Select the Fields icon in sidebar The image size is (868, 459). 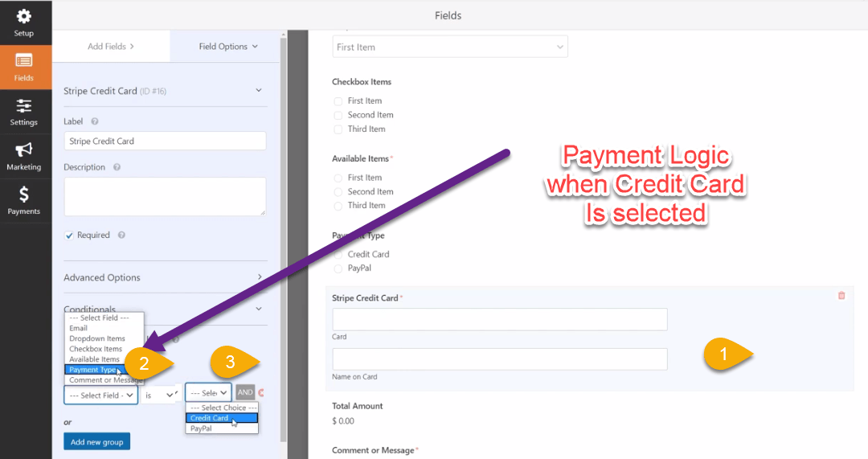point(24,60)
